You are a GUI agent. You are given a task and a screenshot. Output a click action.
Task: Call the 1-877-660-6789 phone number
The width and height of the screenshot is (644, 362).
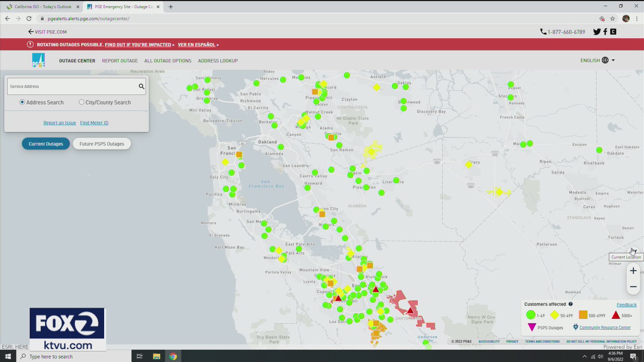pos(562,32)
